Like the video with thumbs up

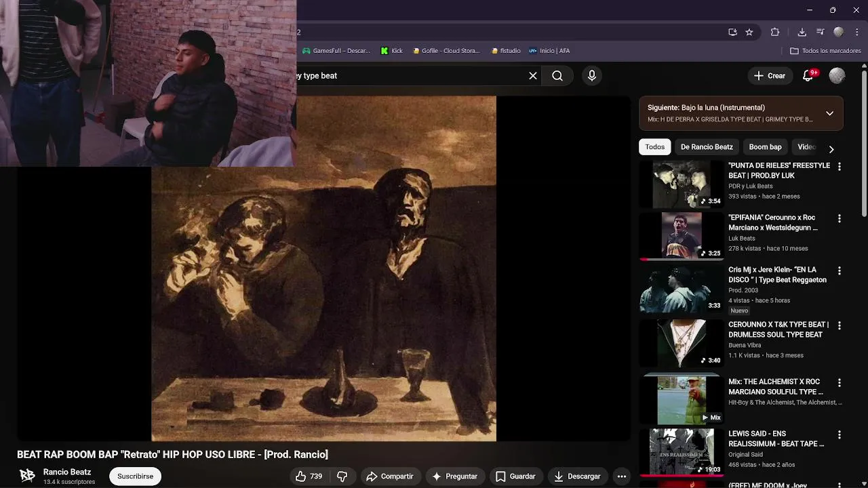point(309,476)
